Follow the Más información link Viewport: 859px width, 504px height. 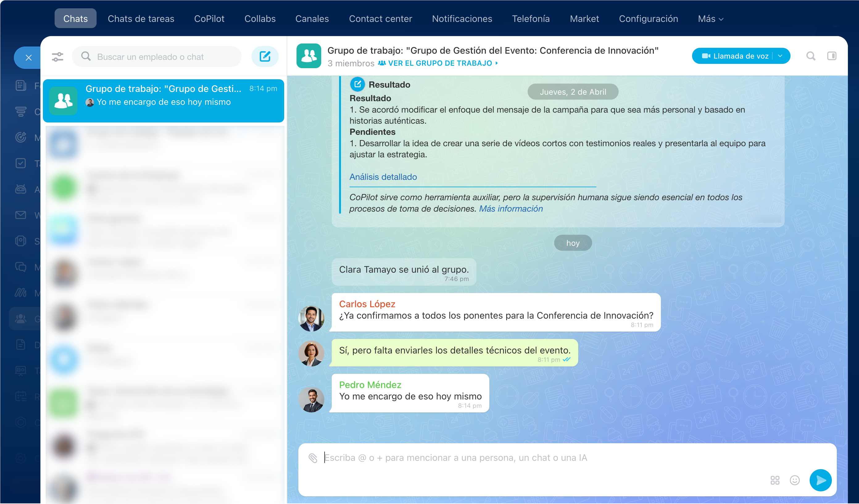tap(511, 209)
